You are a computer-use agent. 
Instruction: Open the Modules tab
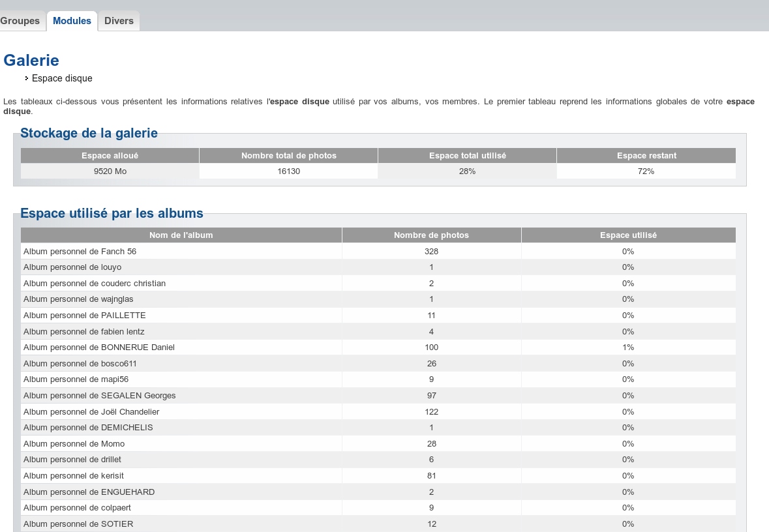72,21
